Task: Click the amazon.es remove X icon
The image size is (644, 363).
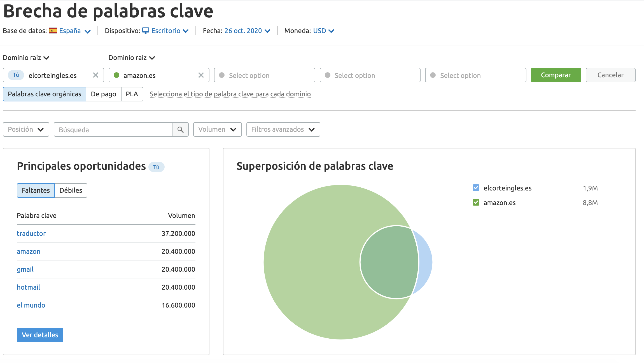Action: [x=201, y=75]
